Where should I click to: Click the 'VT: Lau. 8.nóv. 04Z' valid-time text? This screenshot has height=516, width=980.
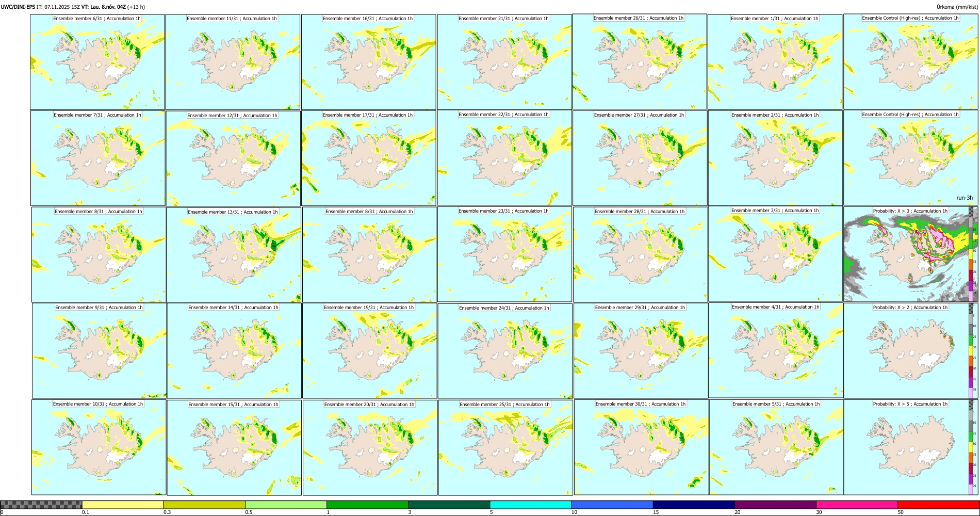click(x=104, y=7)
